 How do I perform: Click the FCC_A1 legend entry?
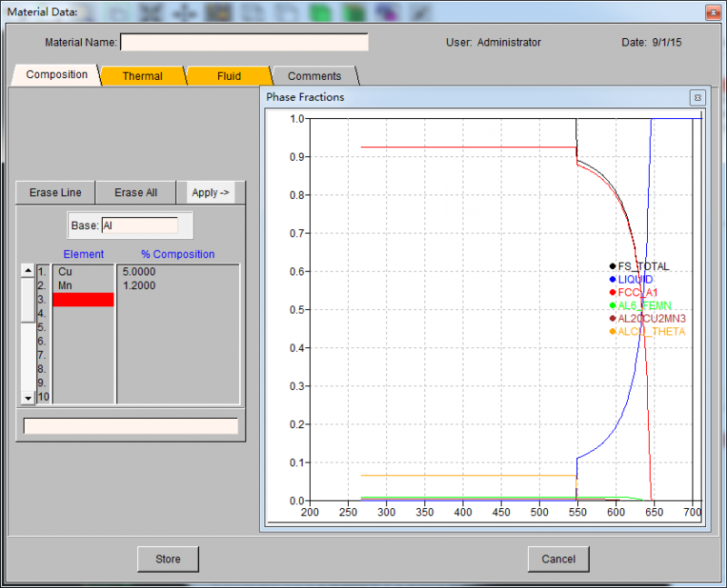point(637,293)
